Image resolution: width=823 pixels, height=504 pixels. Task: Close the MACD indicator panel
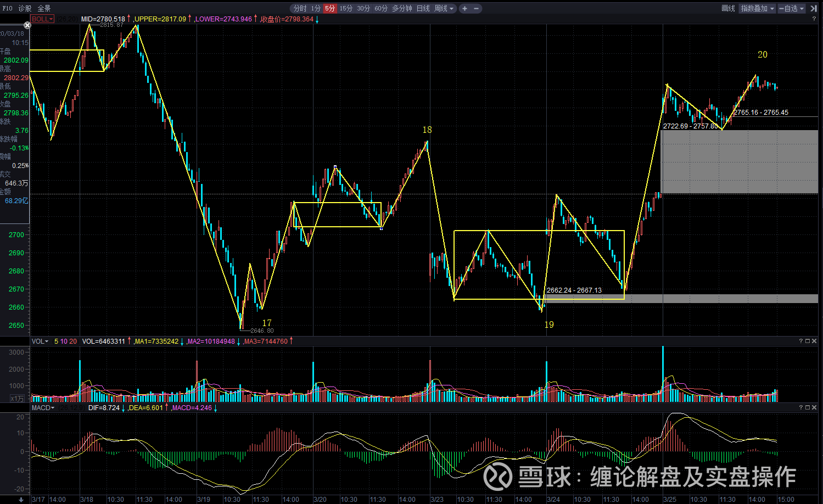pyautogui.click(x=814, y=407)
